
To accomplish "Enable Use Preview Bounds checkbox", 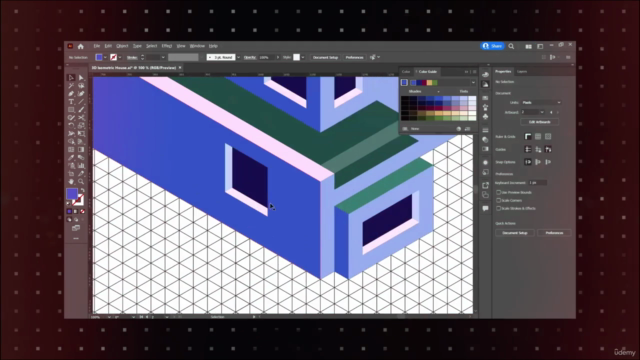I will tap(498, 192).
